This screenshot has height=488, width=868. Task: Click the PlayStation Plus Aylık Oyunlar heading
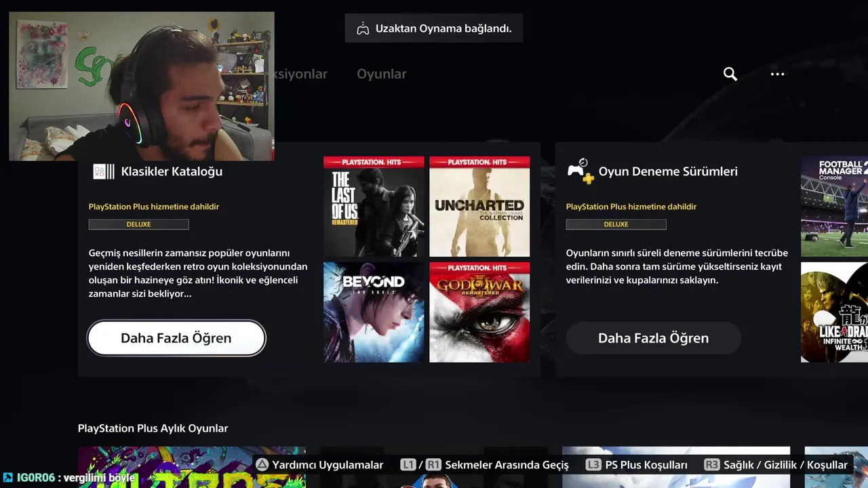click(153, 428)
